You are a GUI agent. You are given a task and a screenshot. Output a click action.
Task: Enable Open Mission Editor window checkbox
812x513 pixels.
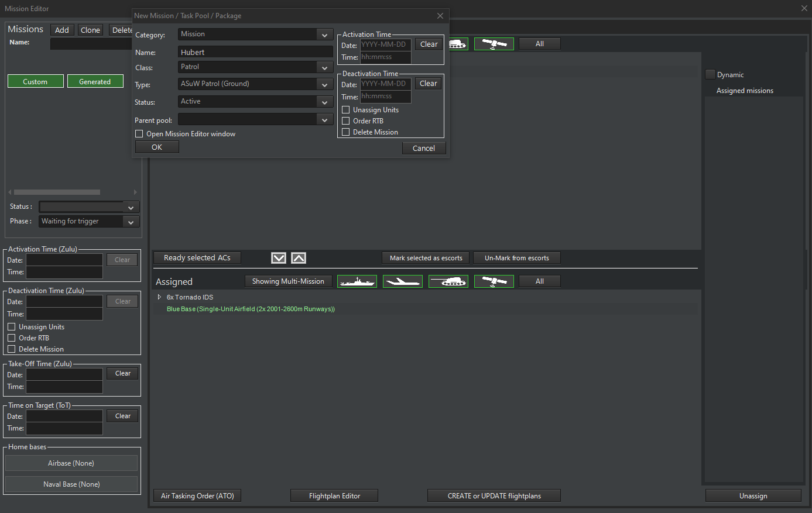(x=139, y=134)
